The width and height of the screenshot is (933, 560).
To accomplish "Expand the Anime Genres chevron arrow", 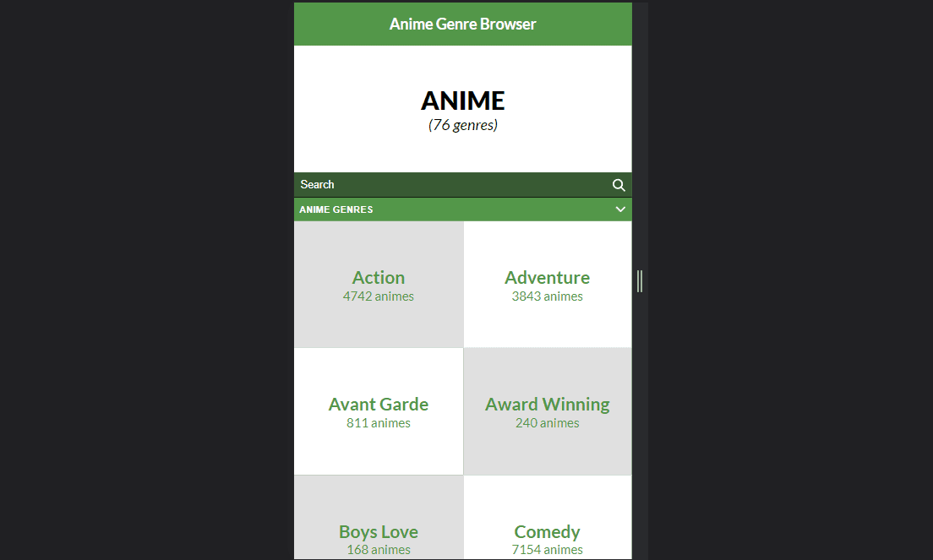I will [620, 209].
